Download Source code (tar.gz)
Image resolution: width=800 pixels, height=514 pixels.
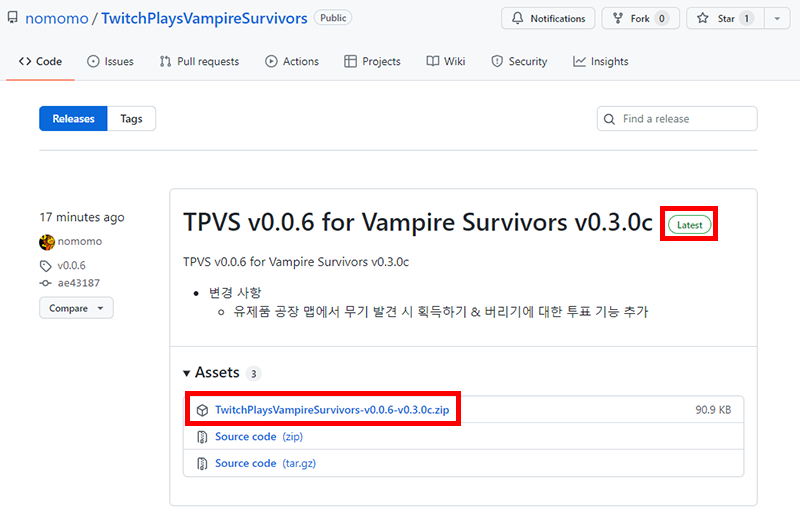click(x=265, y=463)
